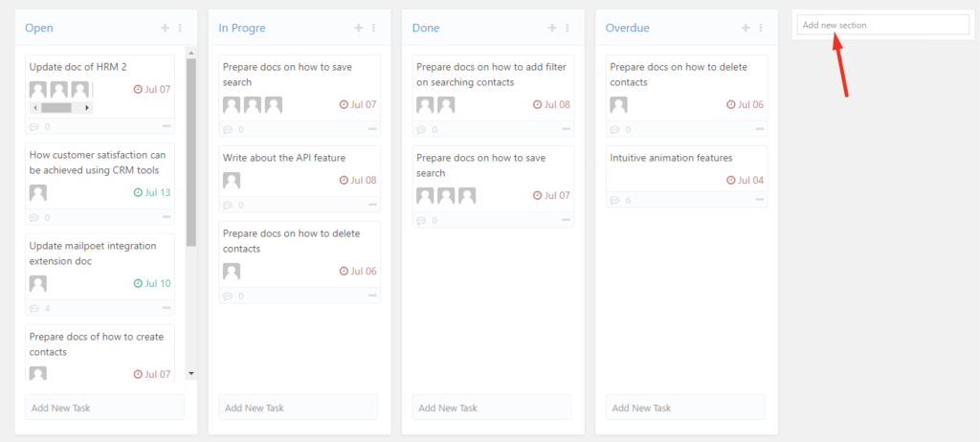The height and width of the screenshot is (442, 980).
Task: Click Add New Task field in Open column
Action: (105, 407)
